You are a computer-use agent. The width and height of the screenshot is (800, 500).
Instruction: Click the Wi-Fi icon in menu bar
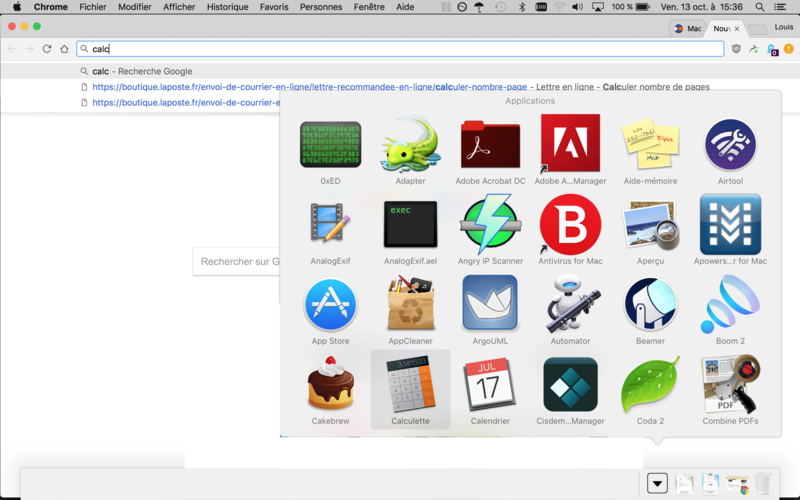pyautogui.click(x=559, y=7)
